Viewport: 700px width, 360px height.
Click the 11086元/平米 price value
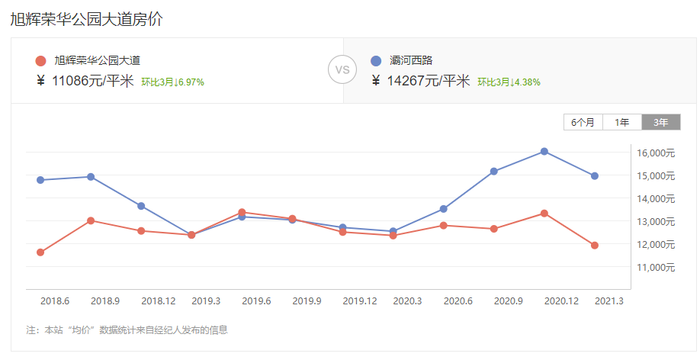pyautogui.click(x=93, y=81)
